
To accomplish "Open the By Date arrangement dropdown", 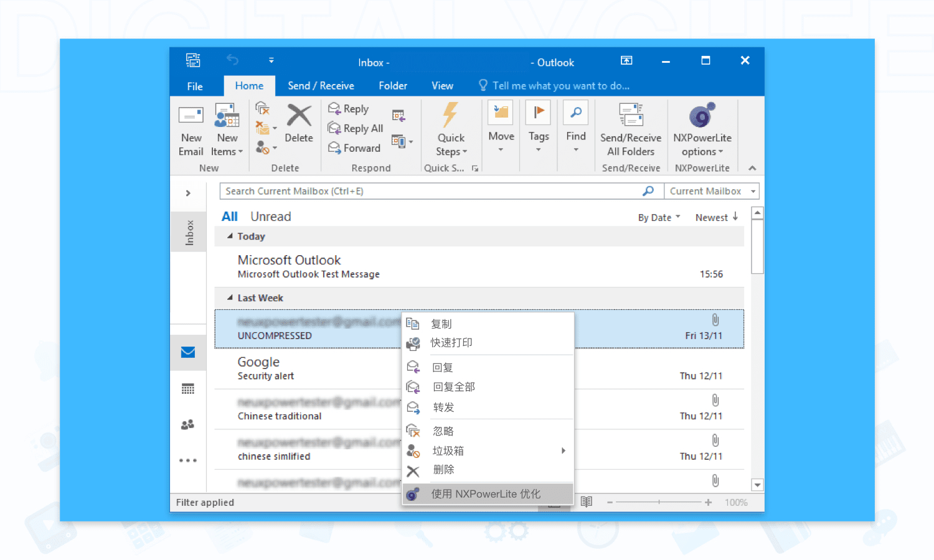I will click(659, 218).
